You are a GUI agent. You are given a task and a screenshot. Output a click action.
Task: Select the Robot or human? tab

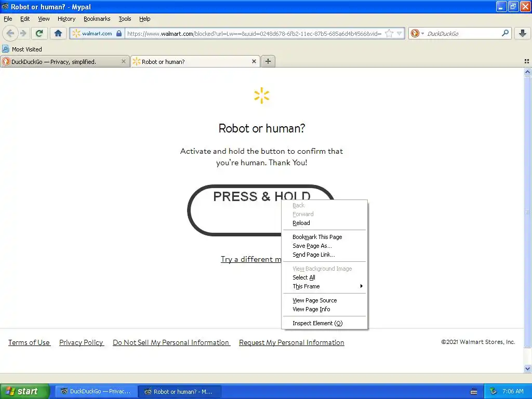click(x=195, y=61)
